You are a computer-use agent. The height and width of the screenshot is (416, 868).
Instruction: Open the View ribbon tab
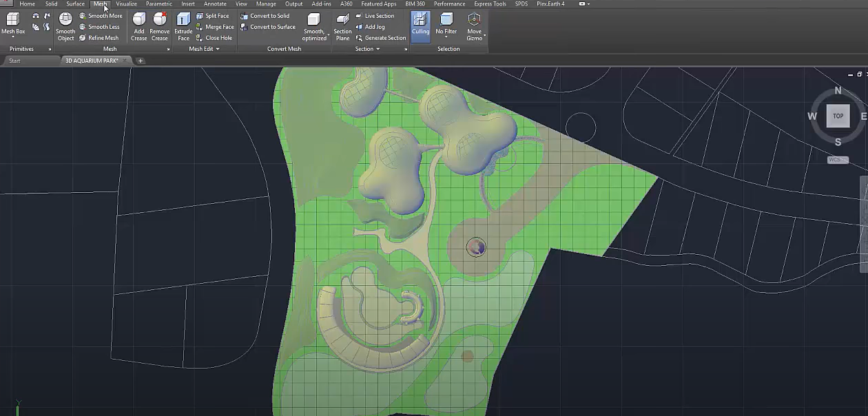[241, 4]
